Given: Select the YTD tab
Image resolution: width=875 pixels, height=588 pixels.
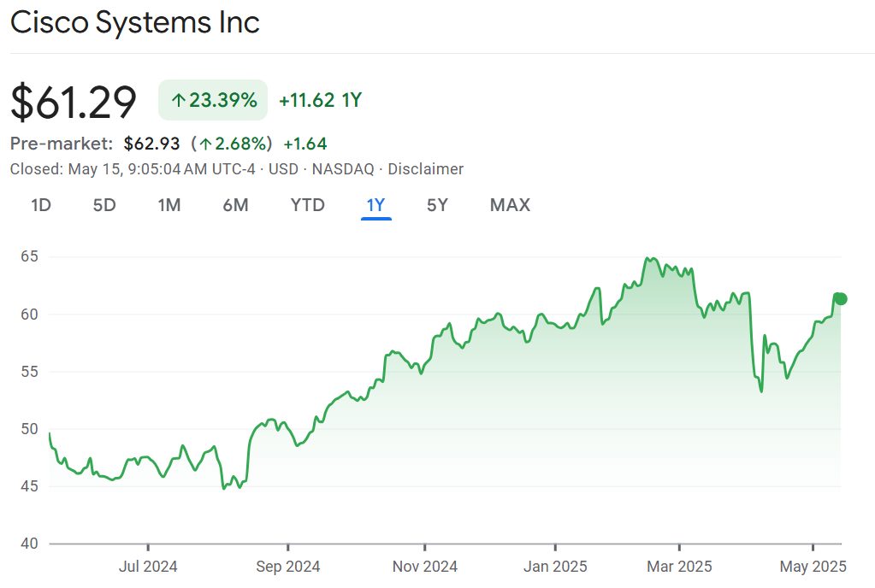Looking at the screenshot, I should [x=308, y=205].
